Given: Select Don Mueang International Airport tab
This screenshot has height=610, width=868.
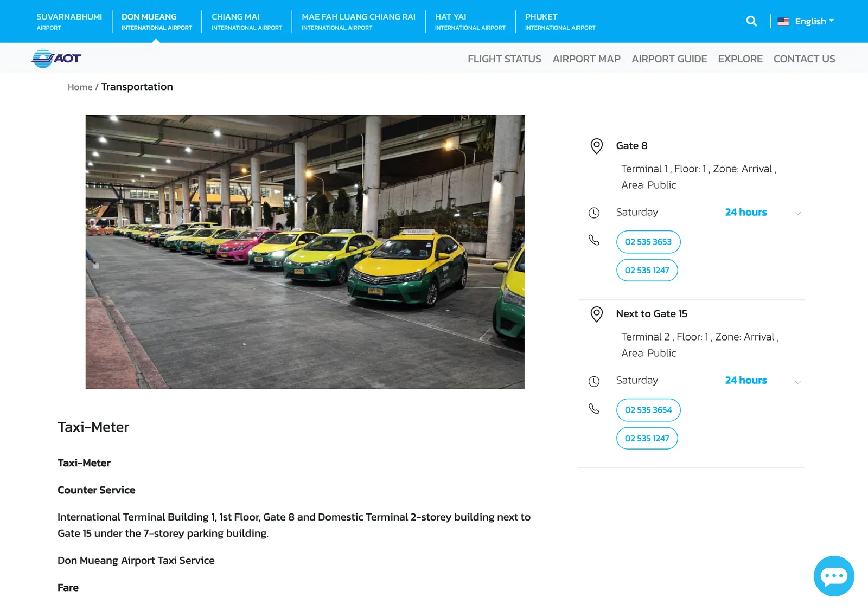Looking at the screenshot, I should (157, 21).
